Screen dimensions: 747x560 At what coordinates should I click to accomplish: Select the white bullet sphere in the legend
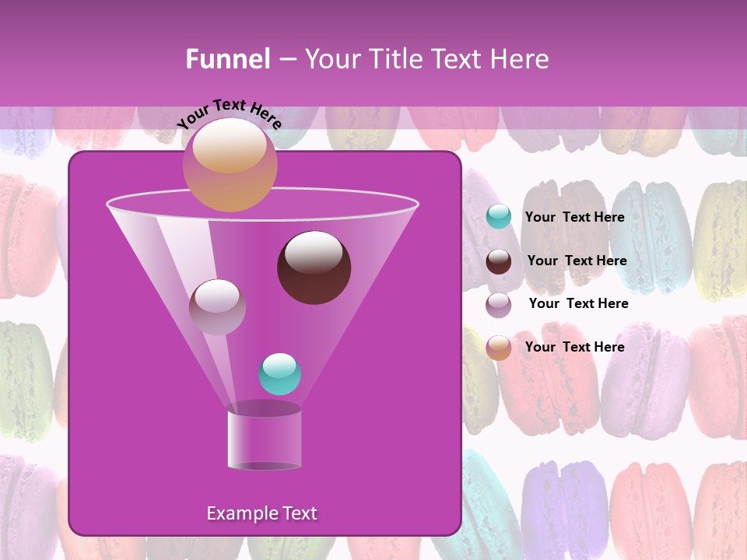point(499,303)
